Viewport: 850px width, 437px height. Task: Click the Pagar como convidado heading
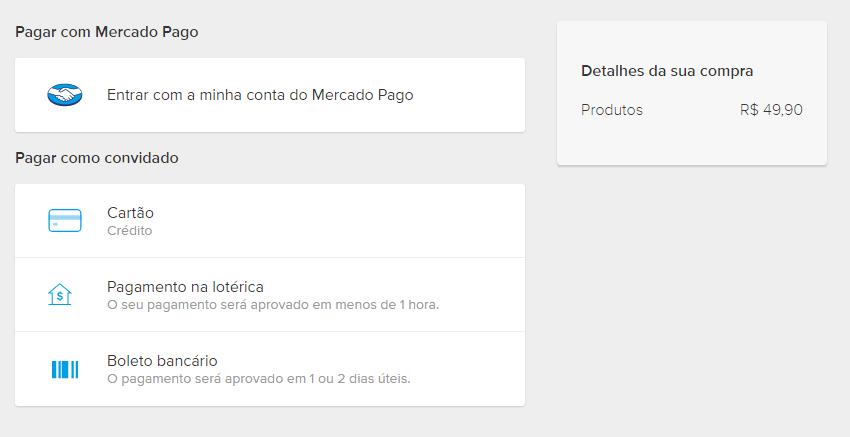pos(96,158)
